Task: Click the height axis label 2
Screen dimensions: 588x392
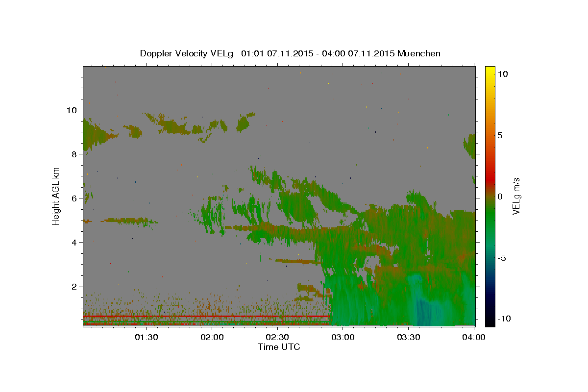Action: (74, 287)
